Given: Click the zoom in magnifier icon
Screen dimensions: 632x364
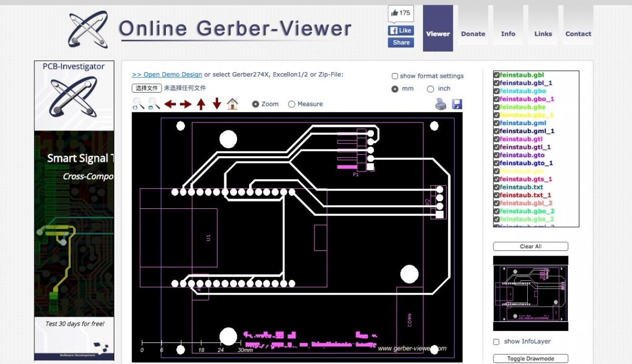Looking at the screenshot, I should pyautogui.click(x=138, y=104).
